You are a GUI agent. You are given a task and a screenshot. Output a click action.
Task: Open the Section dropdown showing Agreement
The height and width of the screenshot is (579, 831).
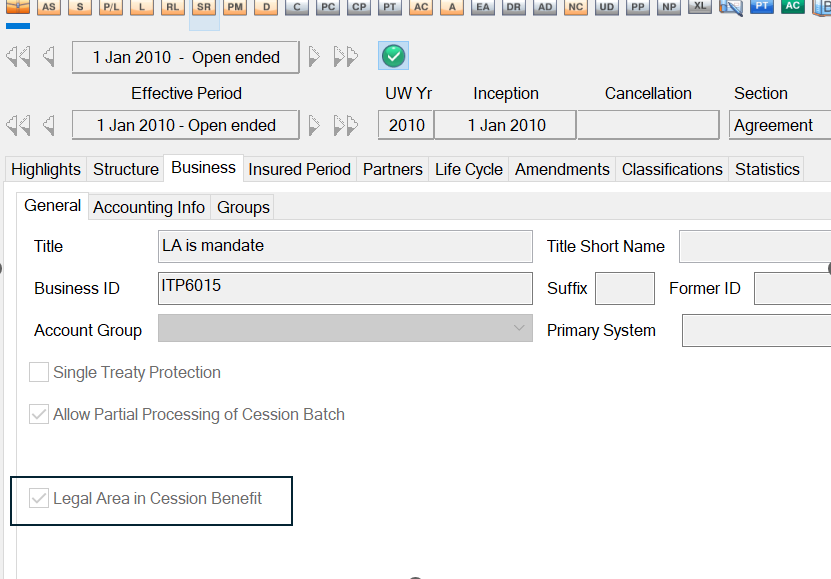click(x=779, y=125)
